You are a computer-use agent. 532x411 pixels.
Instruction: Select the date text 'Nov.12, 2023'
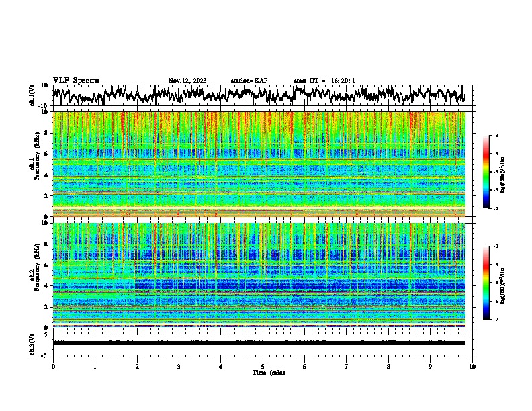click(x=187, y=81)
